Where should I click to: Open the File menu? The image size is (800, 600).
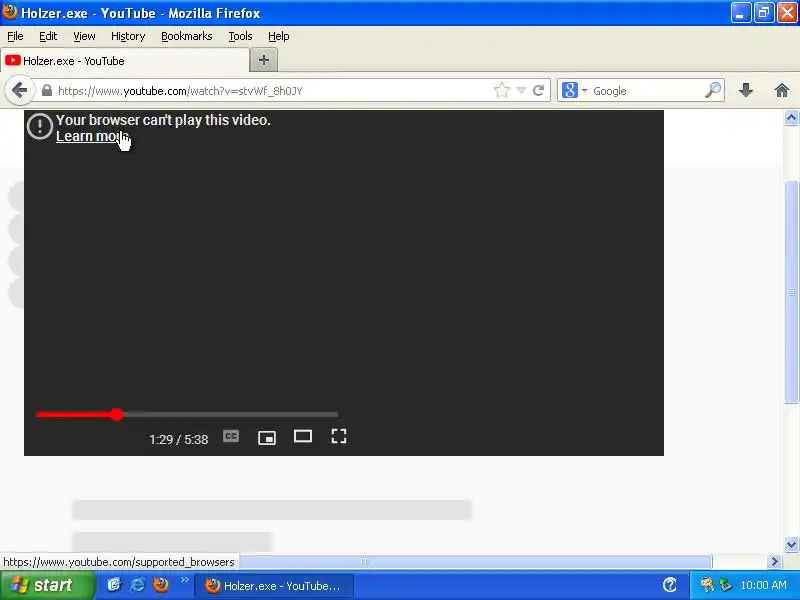pyautogui.click(x=15, y=36)
